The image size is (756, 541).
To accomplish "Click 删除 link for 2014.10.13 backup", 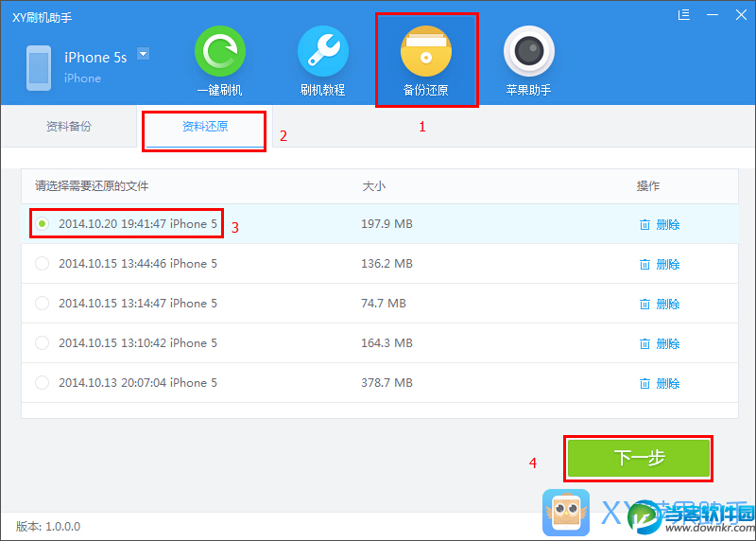I will point(668,384).
